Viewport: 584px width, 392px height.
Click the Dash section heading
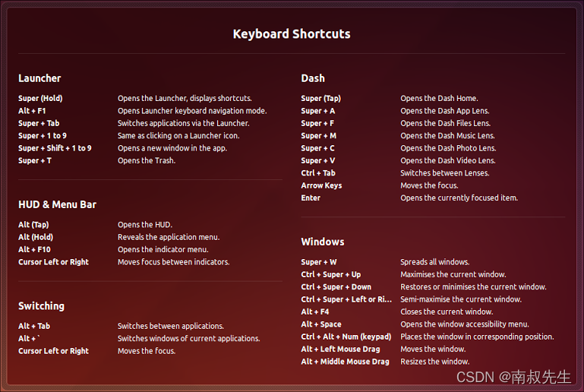[x=313, y=78]
